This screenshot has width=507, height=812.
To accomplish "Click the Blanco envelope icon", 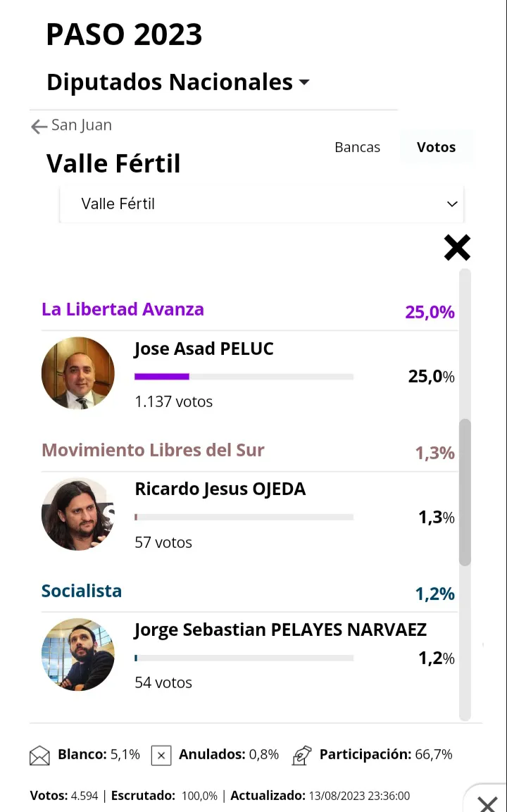I will point(39,756).
